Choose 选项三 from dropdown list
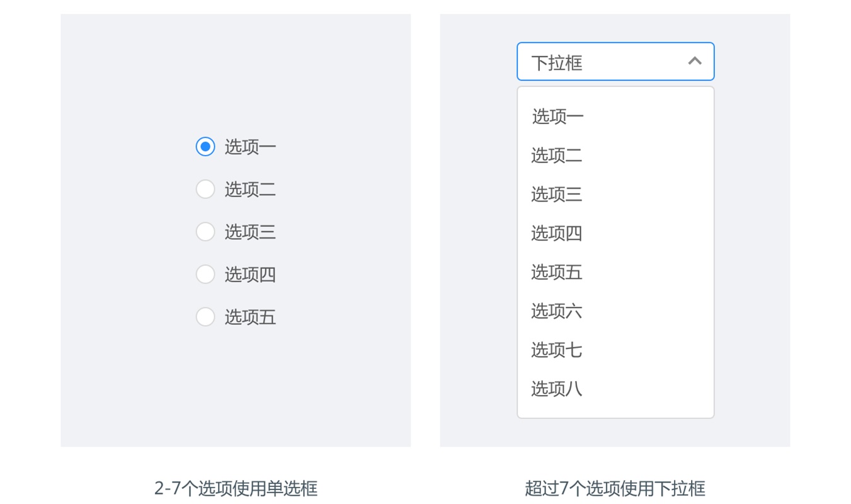The width and height of the screenshot is (851, 504). (x=615, y=195)
